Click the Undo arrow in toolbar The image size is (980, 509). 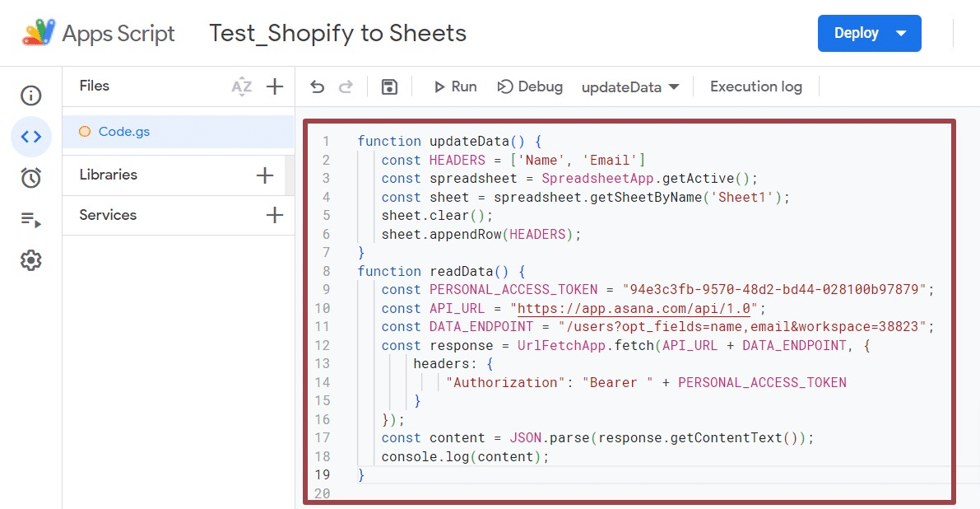[x=318, y=87]
